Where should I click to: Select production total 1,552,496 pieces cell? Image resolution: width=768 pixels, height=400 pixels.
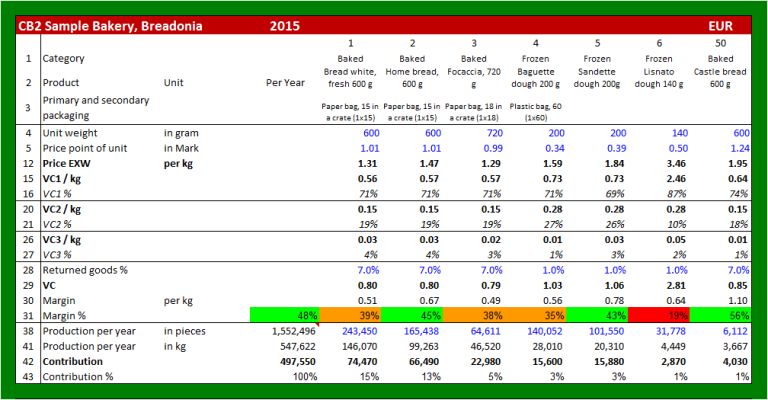290,331
